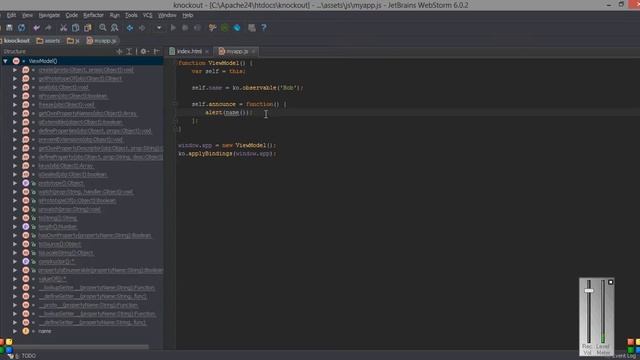Click the Synchronize toolbar icon
This screenshot has width=640, height=360.
[22, 28]
